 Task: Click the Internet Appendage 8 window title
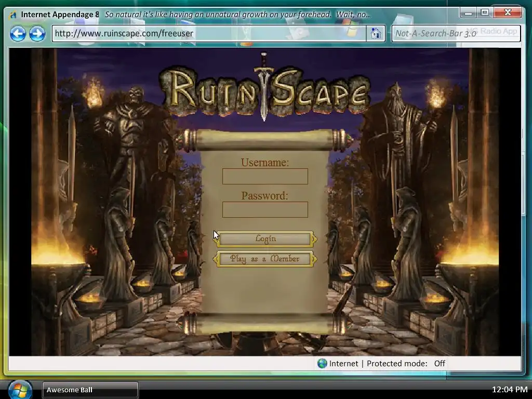(60, 14)
